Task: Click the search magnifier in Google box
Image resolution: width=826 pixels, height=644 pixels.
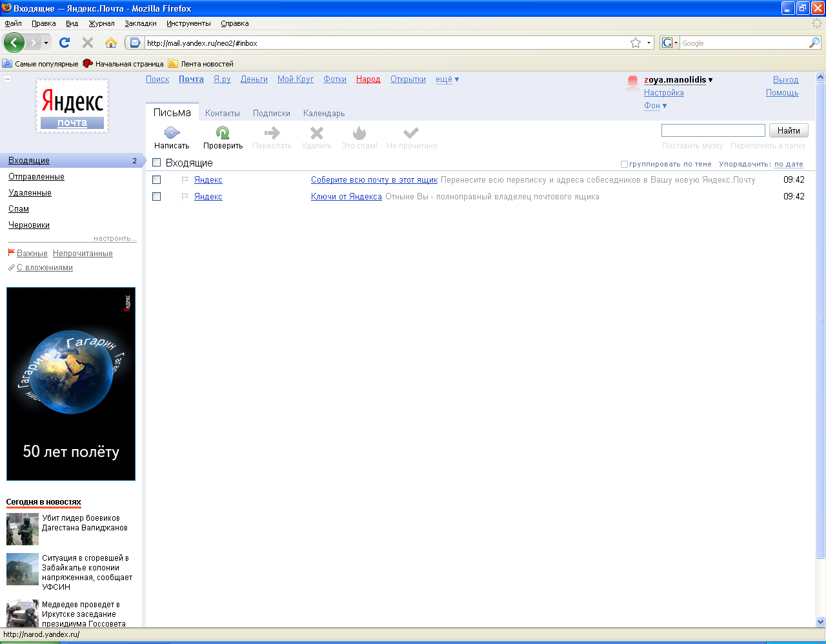Action: pos(814,43)
